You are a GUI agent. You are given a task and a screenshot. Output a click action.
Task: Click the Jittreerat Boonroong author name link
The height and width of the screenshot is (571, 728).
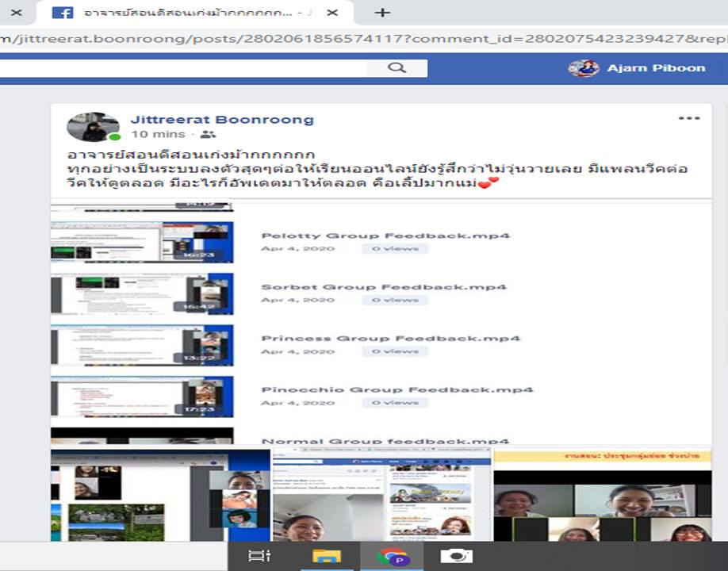222,120
